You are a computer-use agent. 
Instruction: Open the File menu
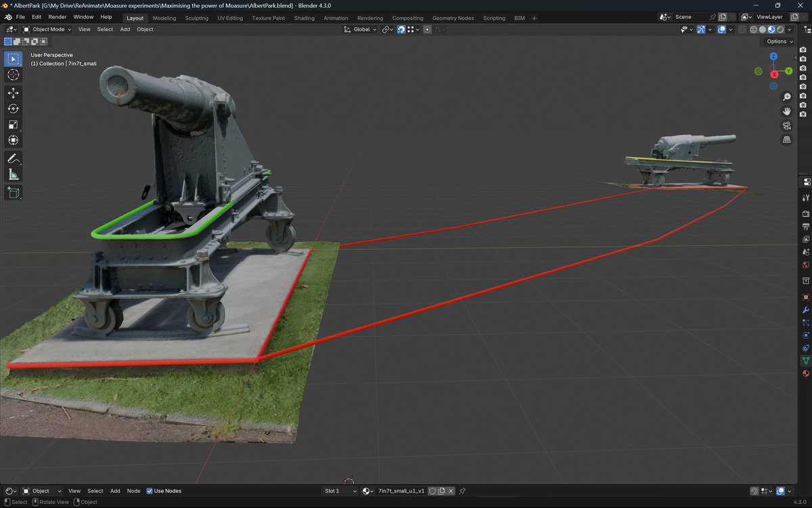coord(20,17)
